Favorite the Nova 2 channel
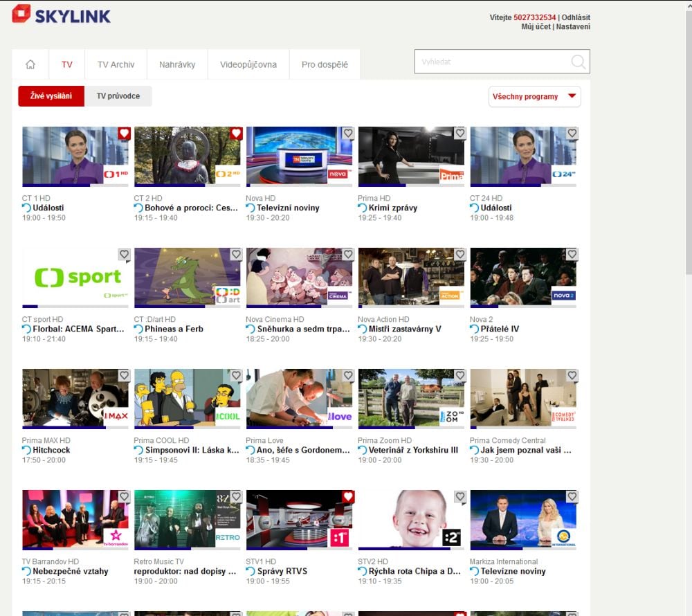 tap(572, 254)
